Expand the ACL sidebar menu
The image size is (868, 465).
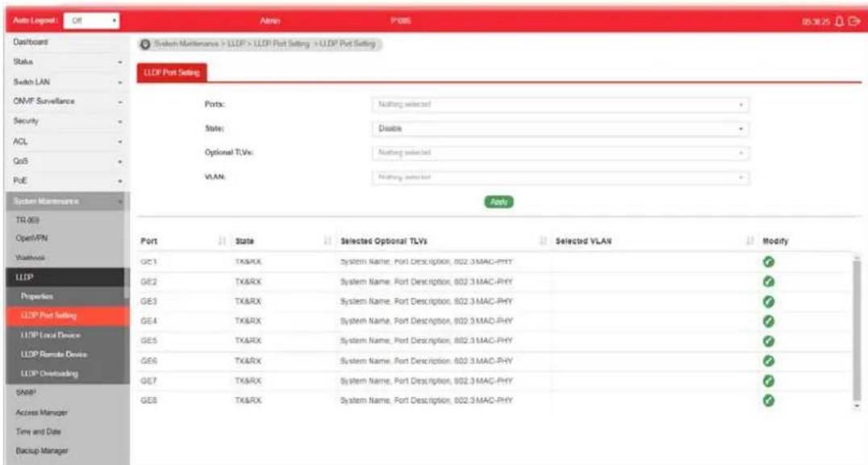pos(68,141)
